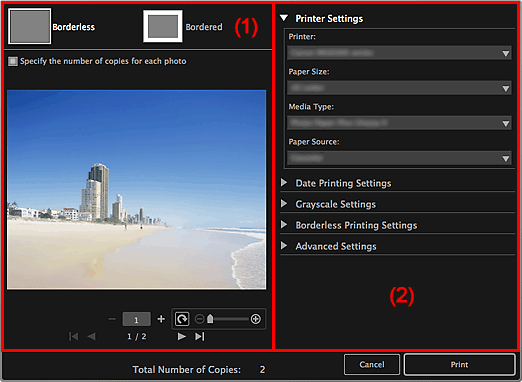Open the Media Type dropdown

tap(399, 123)
